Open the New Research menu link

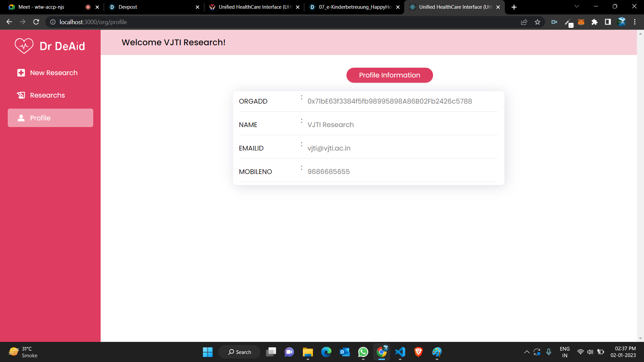tap(54, 73)
